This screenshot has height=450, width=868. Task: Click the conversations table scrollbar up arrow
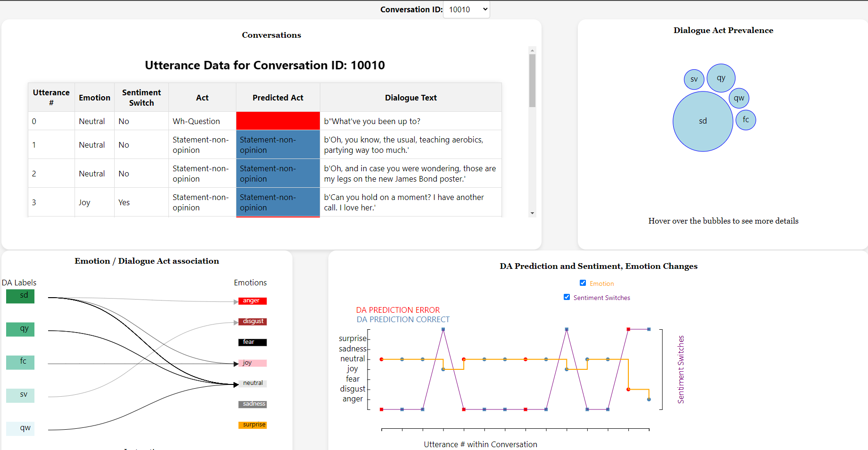pos(532,50)
